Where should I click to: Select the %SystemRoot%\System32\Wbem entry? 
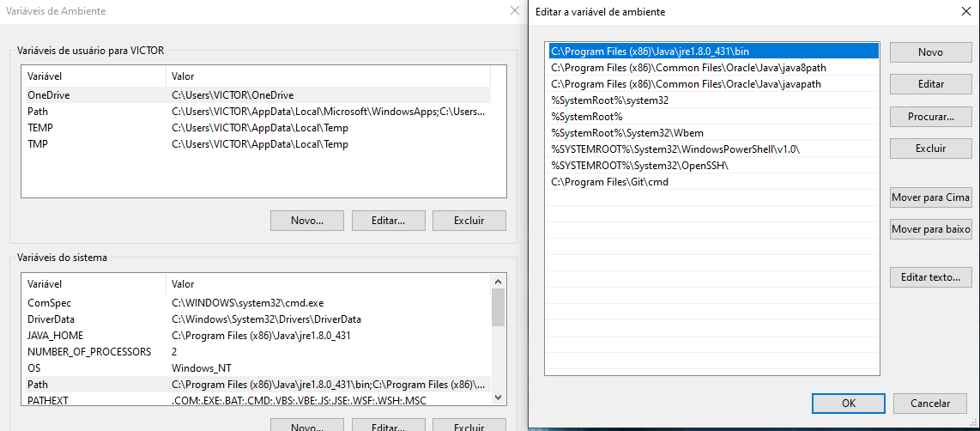713,132
